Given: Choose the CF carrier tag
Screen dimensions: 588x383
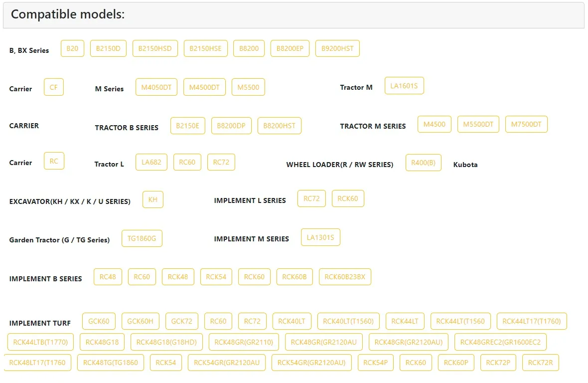Looking at the screenshot, I should [x=54, y=87].
